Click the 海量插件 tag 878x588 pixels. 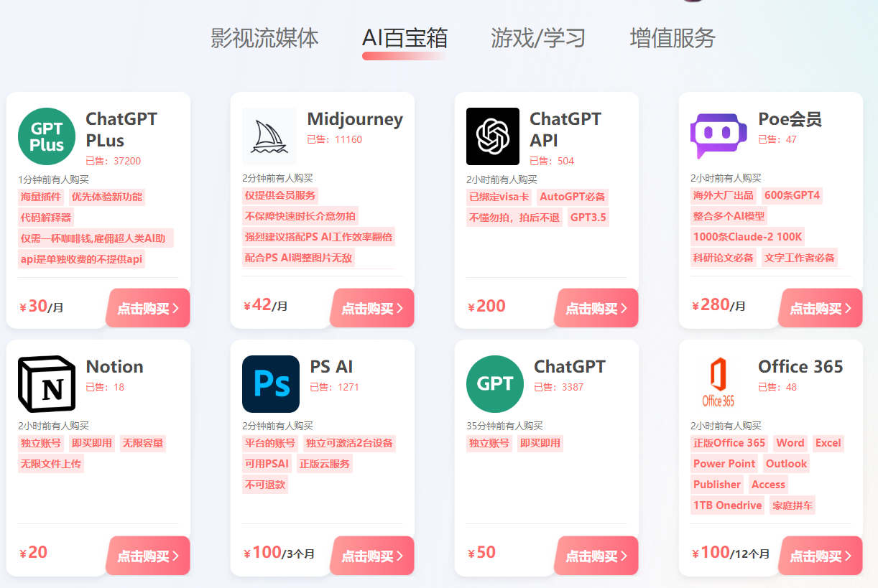(41, 197)
